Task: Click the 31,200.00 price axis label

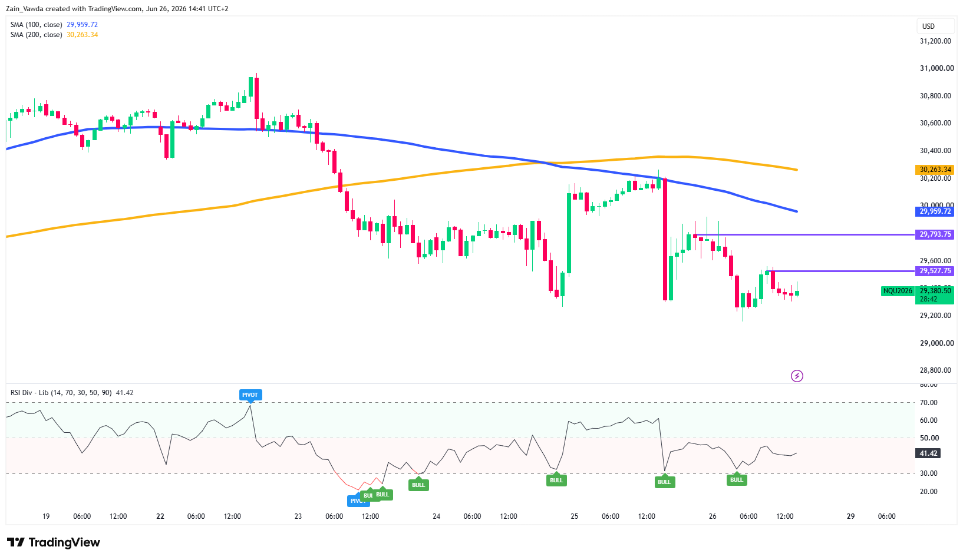Action: click(x=935, y=41)
